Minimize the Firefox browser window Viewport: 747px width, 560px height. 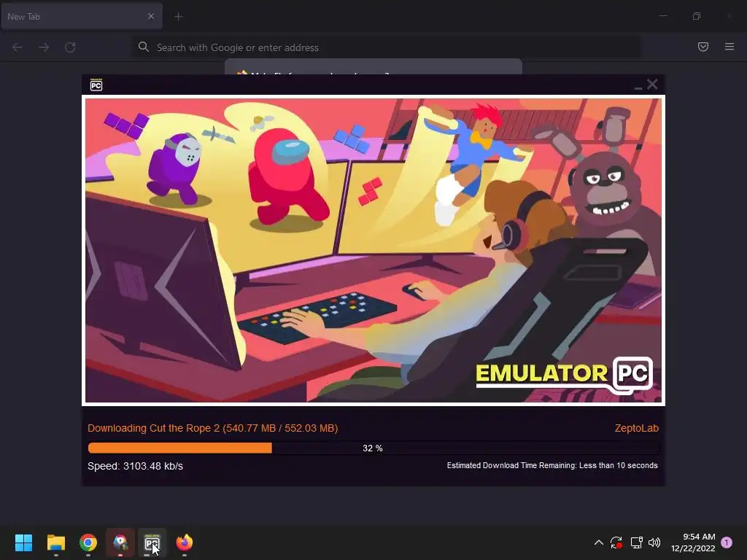click(663, 16)
